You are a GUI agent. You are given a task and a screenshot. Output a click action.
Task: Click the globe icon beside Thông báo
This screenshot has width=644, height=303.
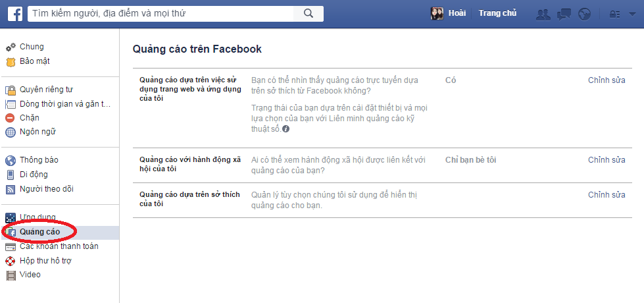tap(11, 160)
